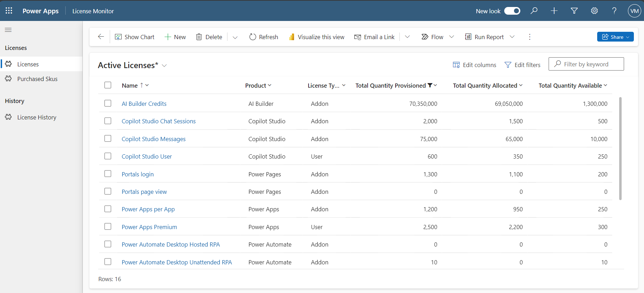Open the help question mark icon

(614, 11)
